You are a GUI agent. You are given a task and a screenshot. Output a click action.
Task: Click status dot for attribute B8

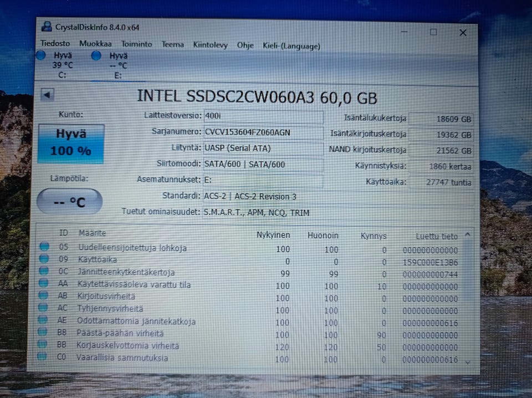pos(42,331)
